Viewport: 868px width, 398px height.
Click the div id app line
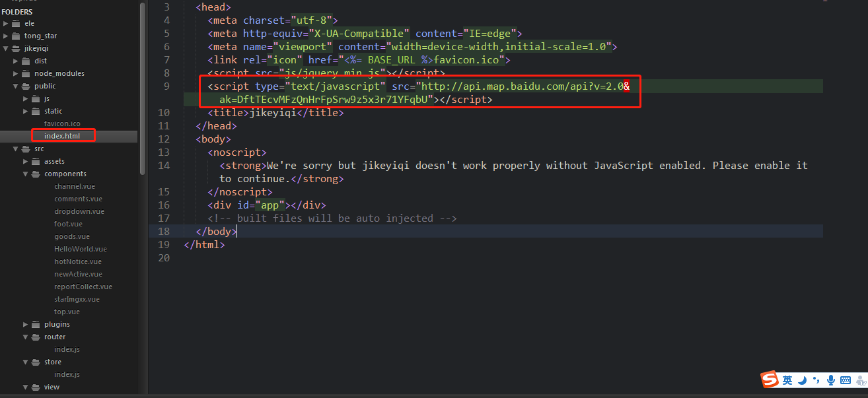point(267,205)
